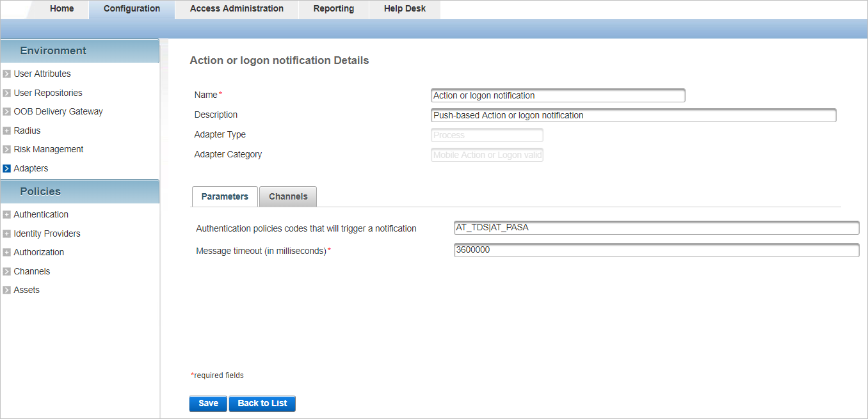The width and height of the screenshot is (868, 419).
Task: Expand the Authentication section under Policies
Action: pos(7,214)
